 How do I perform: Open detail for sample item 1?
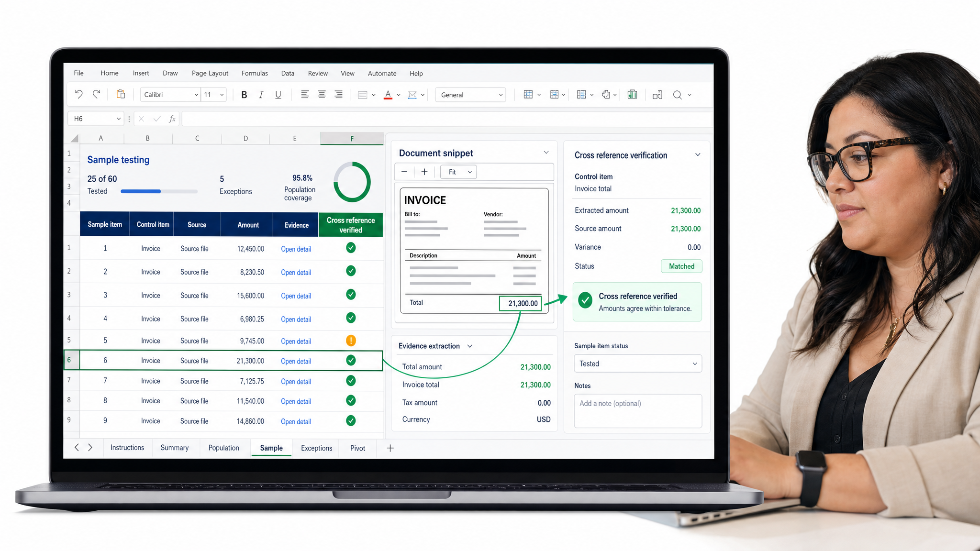(x=296, y=249)
